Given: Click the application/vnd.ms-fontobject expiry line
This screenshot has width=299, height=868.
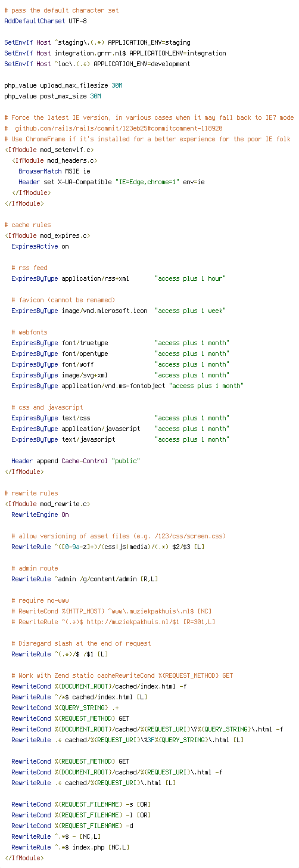Looking at the screenshot, I should 127,386.
